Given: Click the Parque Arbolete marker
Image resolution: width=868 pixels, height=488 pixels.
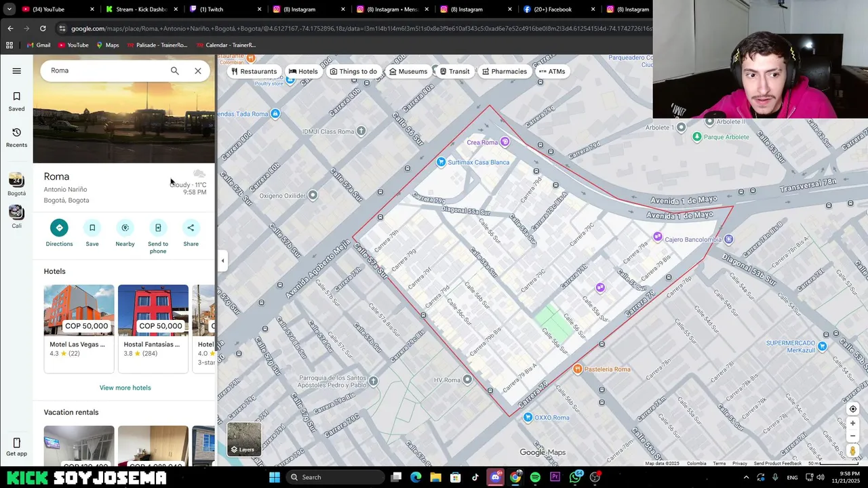Looking at the screenshot, I should (696, 137).
